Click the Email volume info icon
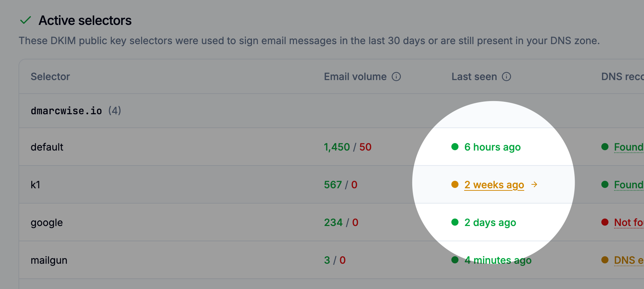This screenshot has height=289, width=644. point(396,77)
